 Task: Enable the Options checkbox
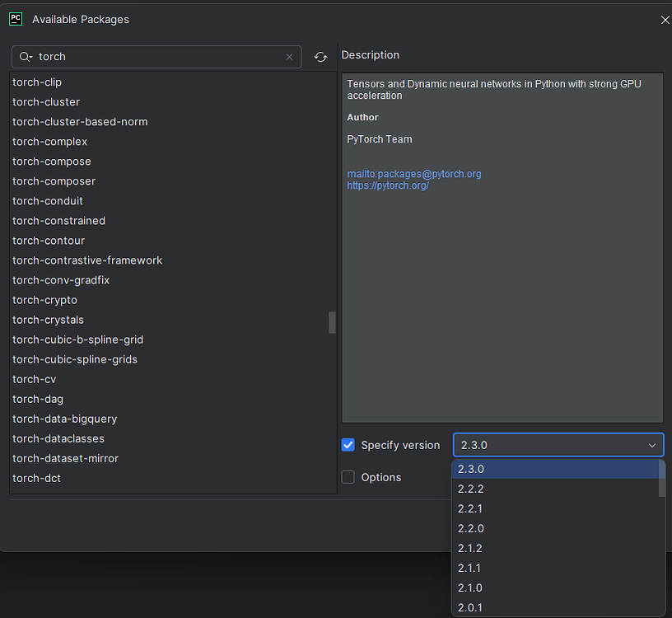point(348,477)
